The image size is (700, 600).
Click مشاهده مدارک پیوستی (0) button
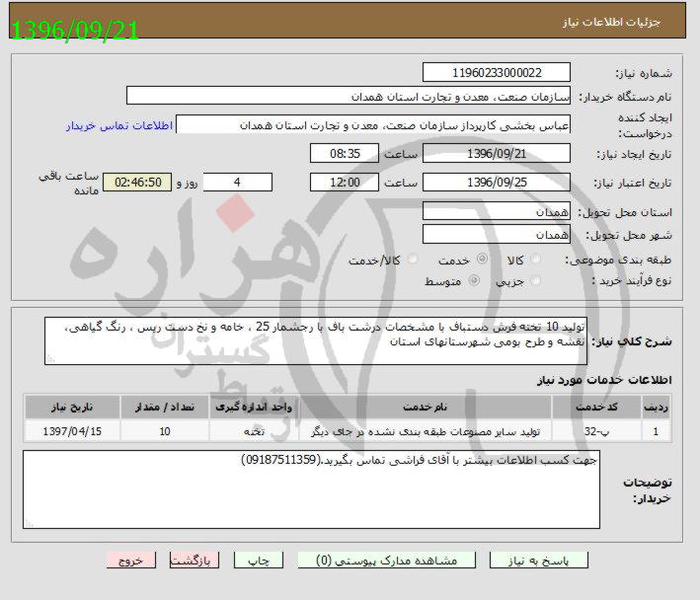387,560
